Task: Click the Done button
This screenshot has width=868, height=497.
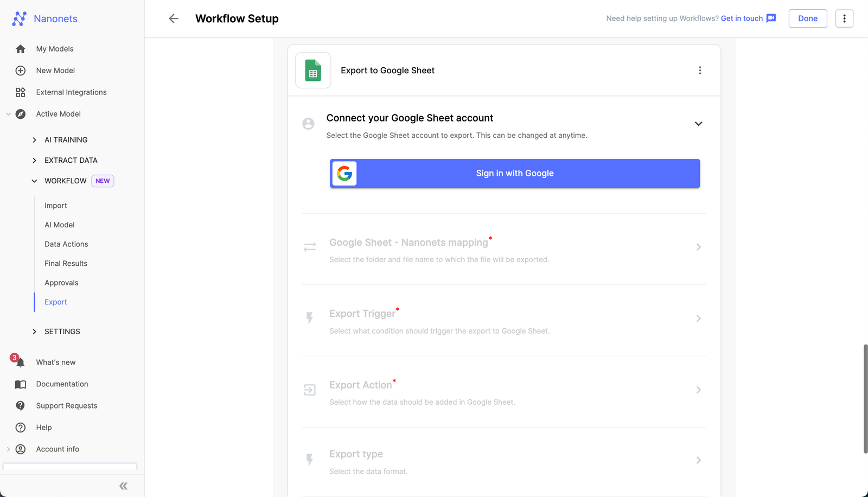Action: click(808, 18)
